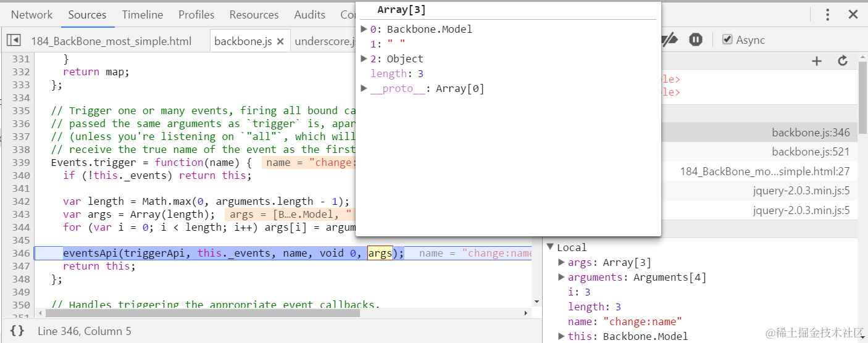Image resolution: width=868 pixels, height=343 pixels.
Task: Refresh watch expressions
Action: tap(843, 60)
